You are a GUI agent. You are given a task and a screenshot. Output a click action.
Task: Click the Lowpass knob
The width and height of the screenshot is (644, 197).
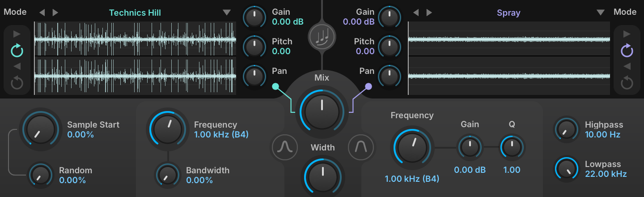point(566,169)
